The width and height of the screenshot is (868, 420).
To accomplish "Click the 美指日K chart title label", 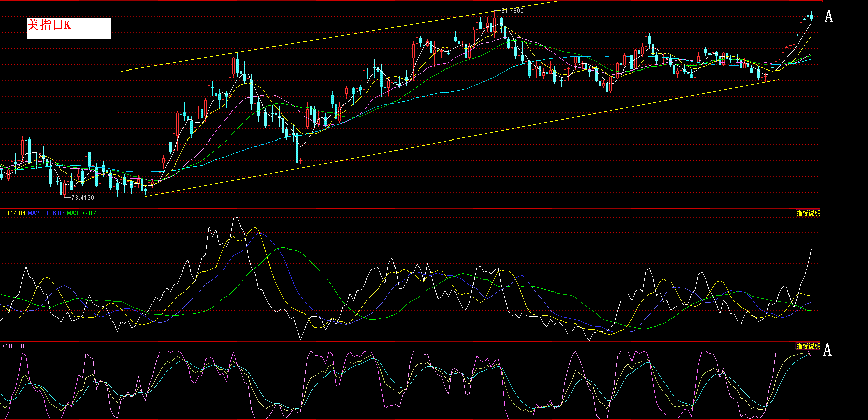I will point(68,29).
